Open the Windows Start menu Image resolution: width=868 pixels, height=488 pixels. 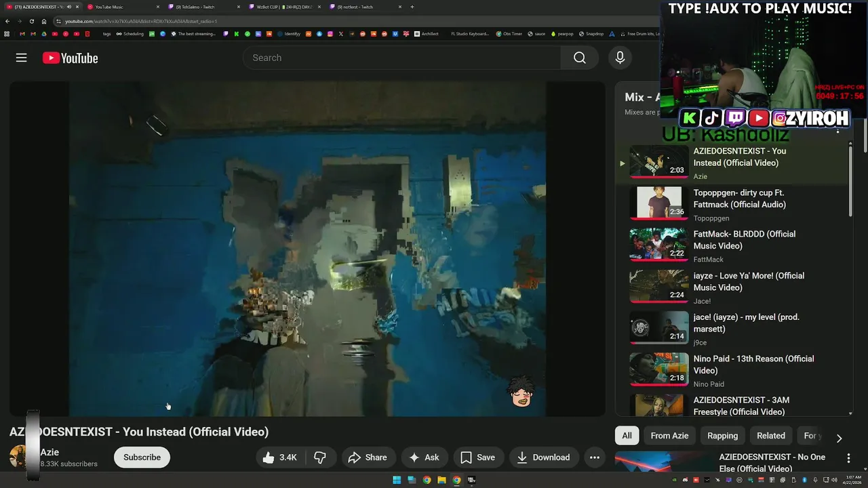(397, 480)
